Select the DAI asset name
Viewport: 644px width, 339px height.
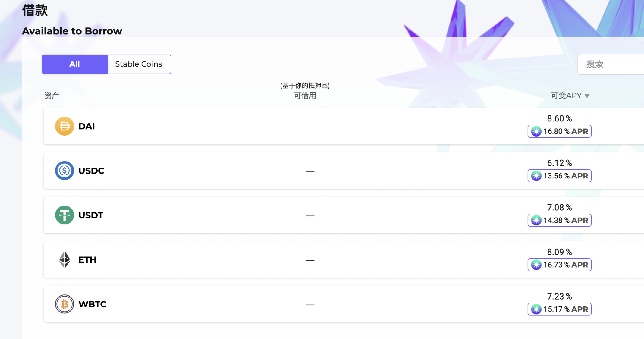(x=86, y=126)
